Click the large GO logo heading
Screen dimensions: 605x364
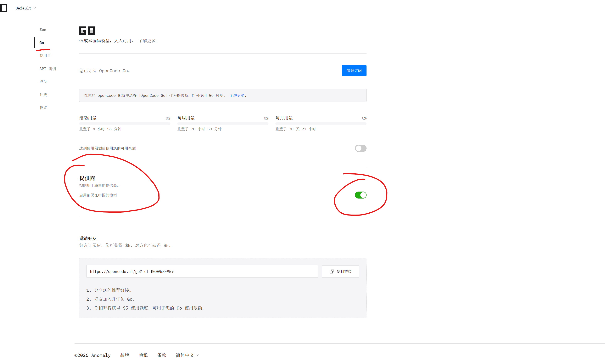pos(87,31)
